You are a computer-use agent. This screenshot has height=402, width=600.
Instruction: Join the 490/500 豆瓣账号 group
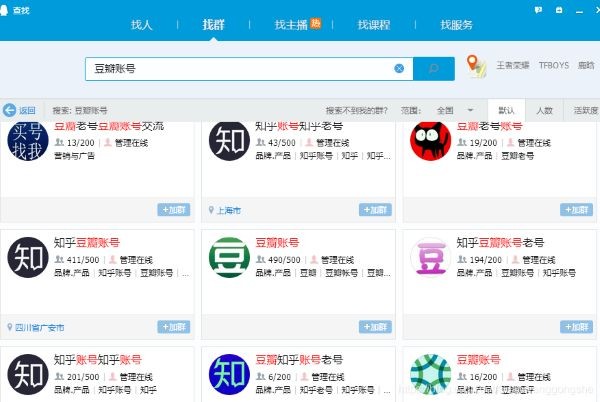coord(375,326)
